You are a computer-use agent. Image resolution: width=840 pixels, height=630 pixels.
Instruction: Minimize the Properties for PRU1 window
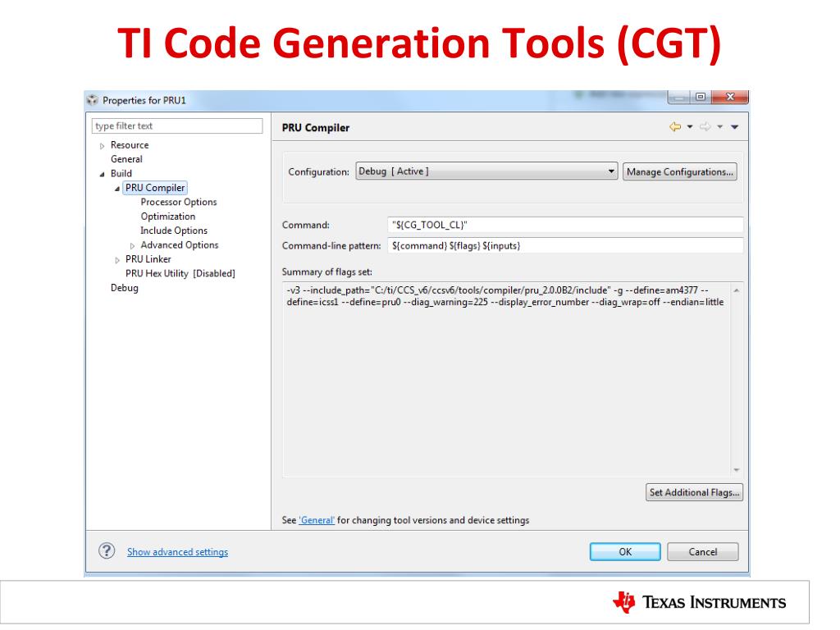click(x=678, y=97)
